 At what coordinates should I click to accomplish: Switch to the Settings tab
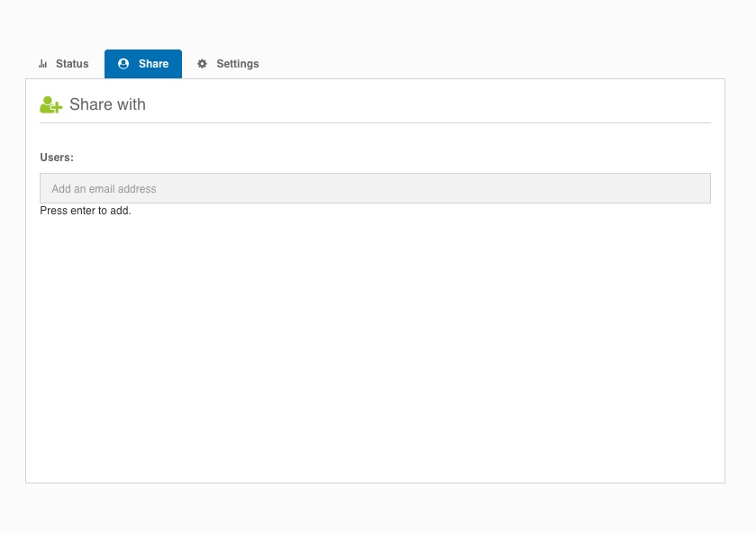point(228,64)
